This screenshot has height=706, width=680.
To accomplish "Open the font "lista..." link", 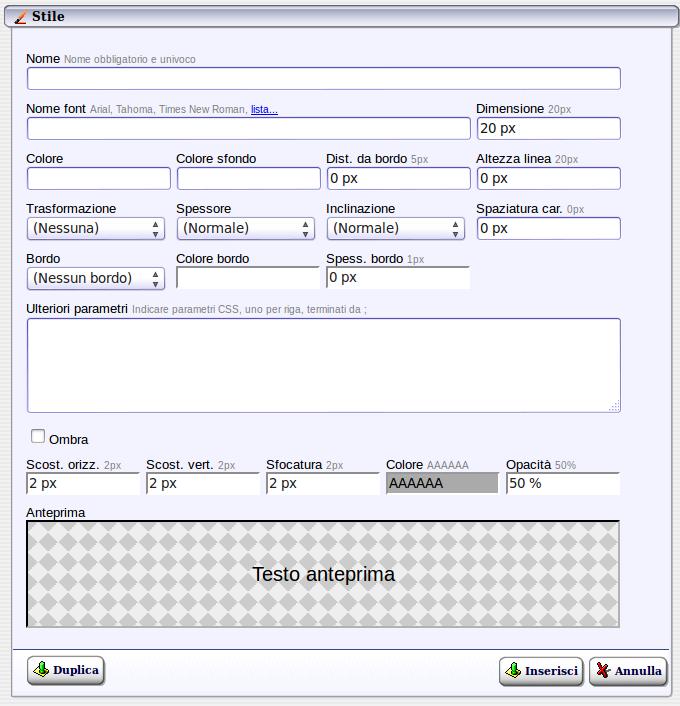I will coord(264,109).
